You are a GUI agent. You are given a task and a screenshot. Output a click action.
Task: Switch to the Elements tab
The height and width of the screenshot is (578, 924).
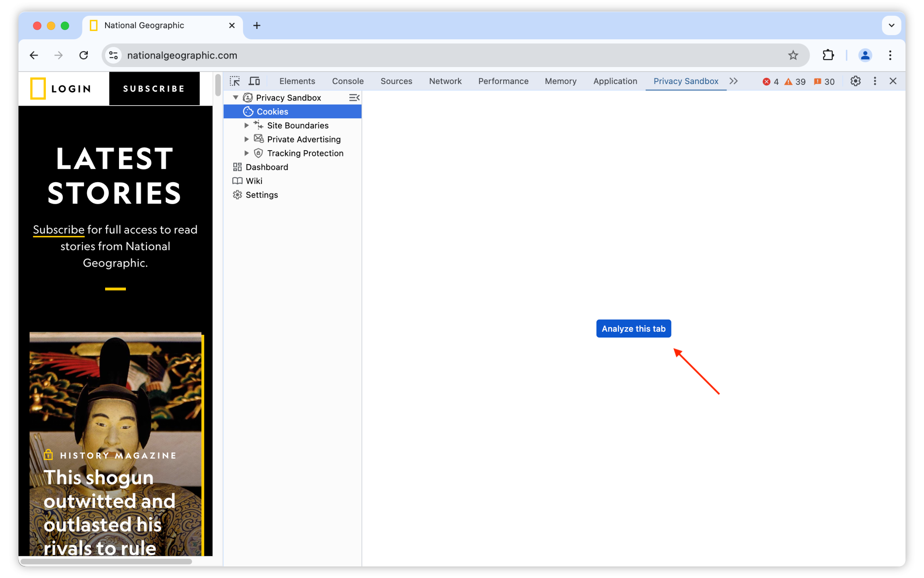click(x=297, y=81)
